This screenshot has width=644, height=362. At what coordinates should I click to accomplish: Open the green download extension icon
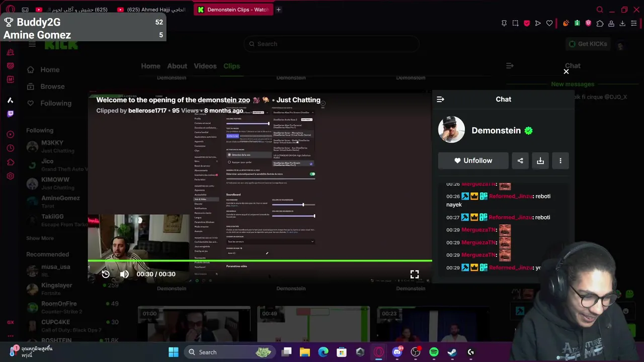577,23
